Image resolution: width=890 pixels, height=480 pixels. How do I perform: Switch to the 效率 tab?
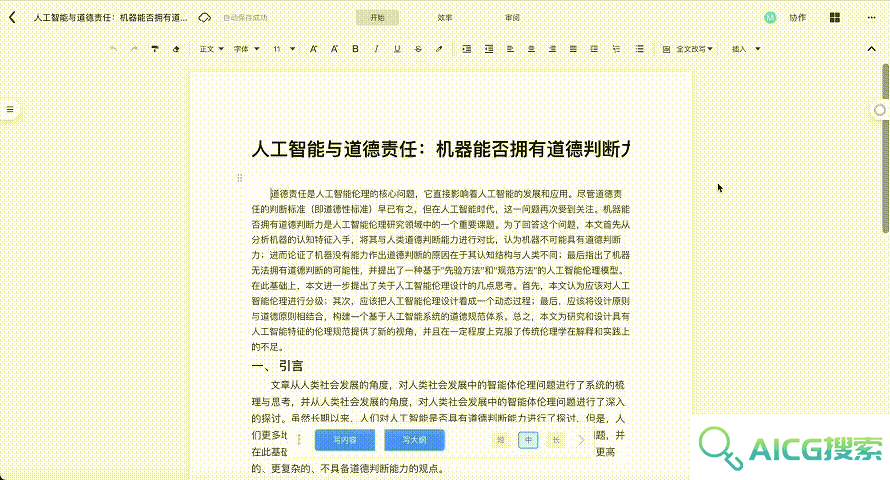click(445, 18)
